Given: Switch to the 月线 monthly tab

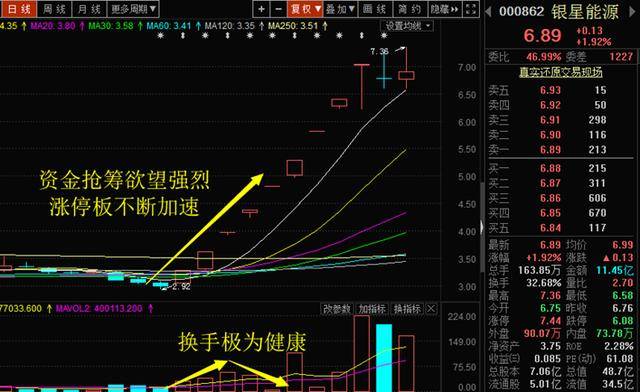Looking at the screenshot, I should 89,9.
